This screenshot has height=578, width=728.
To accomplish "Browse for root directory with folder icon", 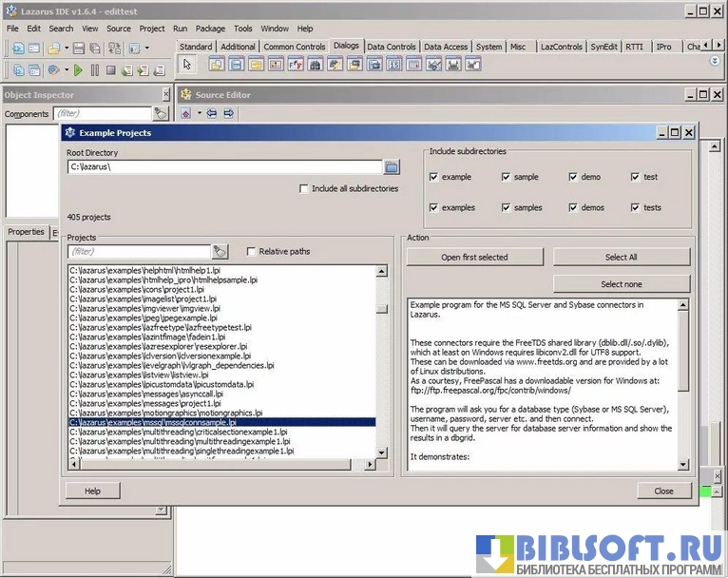I will (392, 167).
